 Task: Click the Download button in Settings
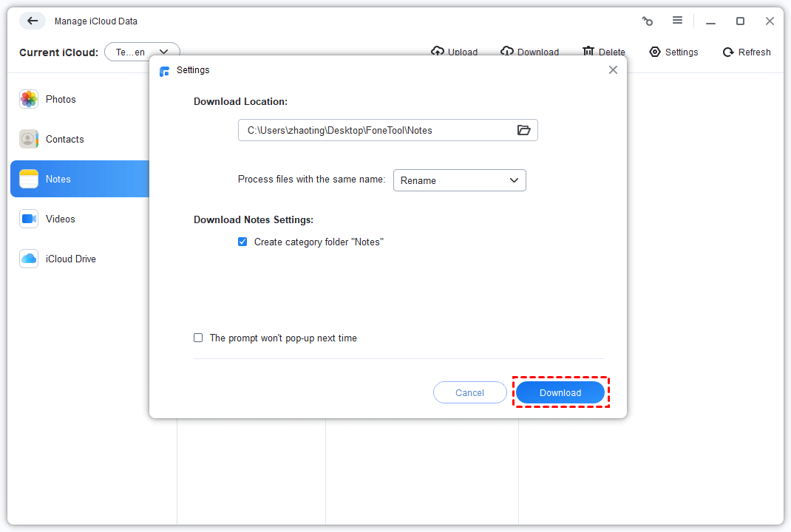[x=560, y=392]
